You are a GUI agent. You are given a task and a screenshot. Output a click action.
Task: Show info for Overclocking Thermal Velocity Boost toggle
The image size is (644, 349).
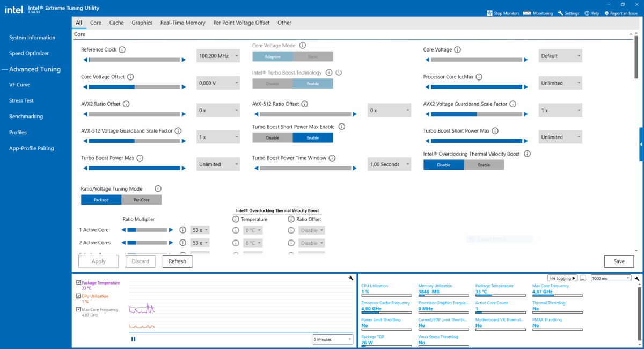coord(527,154)
